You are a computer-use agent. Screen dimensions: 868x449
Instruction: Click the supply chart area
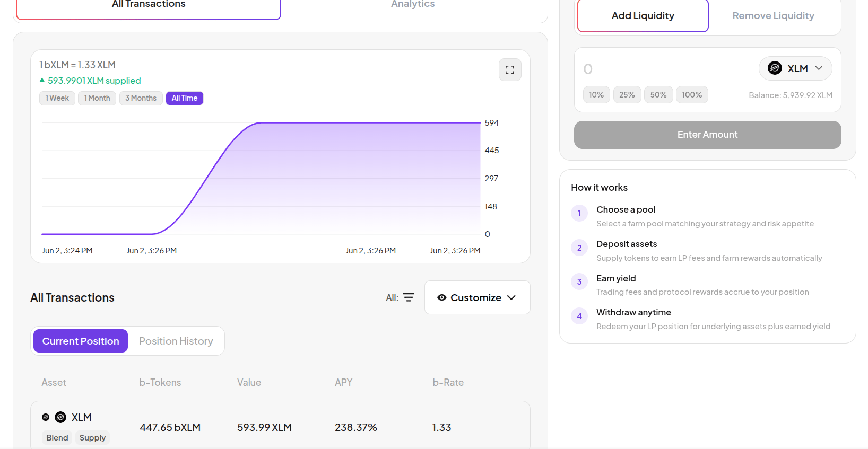(261, 178)
